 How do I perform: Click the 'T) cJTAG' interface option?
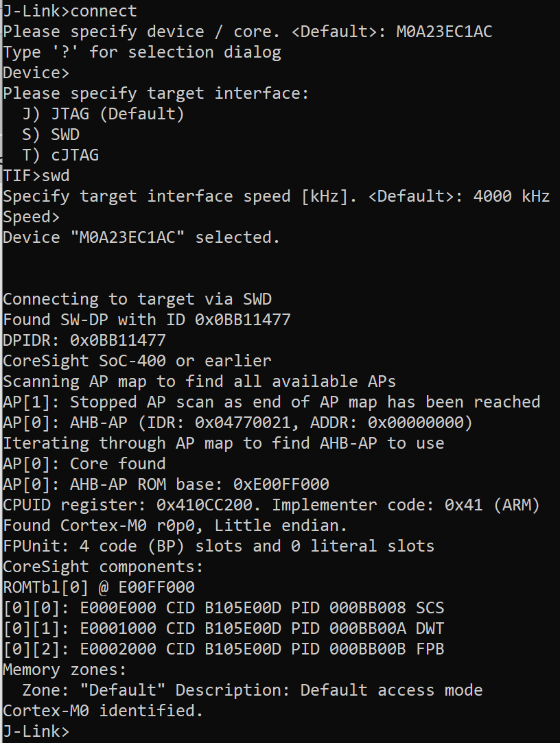[x=60, y=155]
